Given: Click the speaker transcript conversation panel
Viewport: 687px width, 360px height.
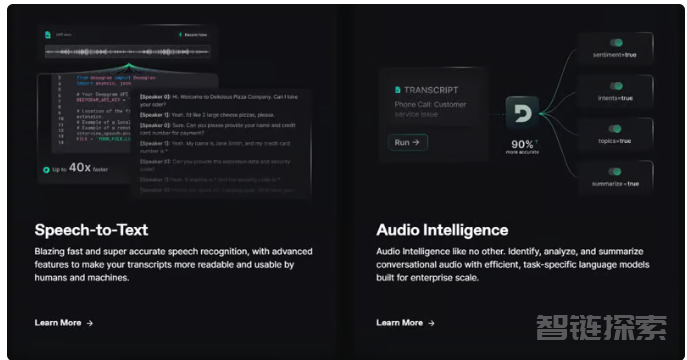Looking at the screenshot, I should pos(221,144).
